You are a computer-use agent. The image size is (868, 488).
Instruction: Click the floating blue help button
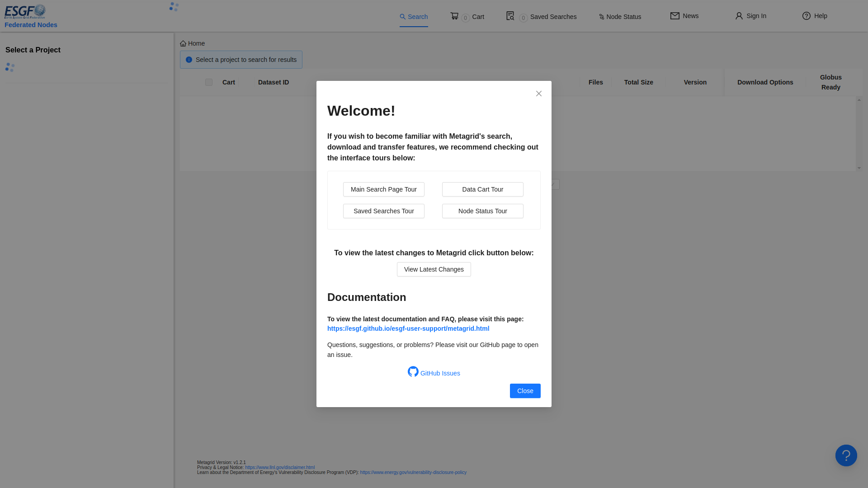tap(846, 455)
